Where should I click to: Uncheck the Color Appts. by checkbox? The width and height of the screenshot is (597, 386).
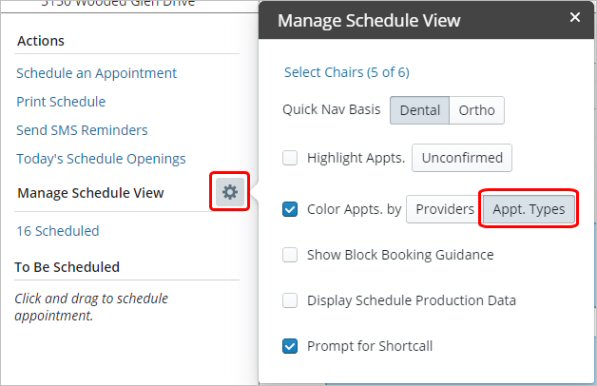pyautogui.click(x=290, y=209)
